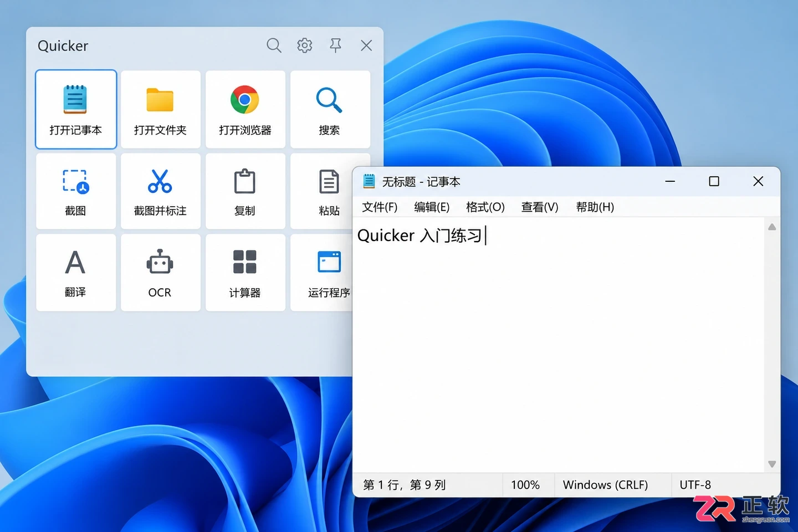Open the 计算器 calculator tile
Screen dimensions: 798x532
(x=245, y=273)
